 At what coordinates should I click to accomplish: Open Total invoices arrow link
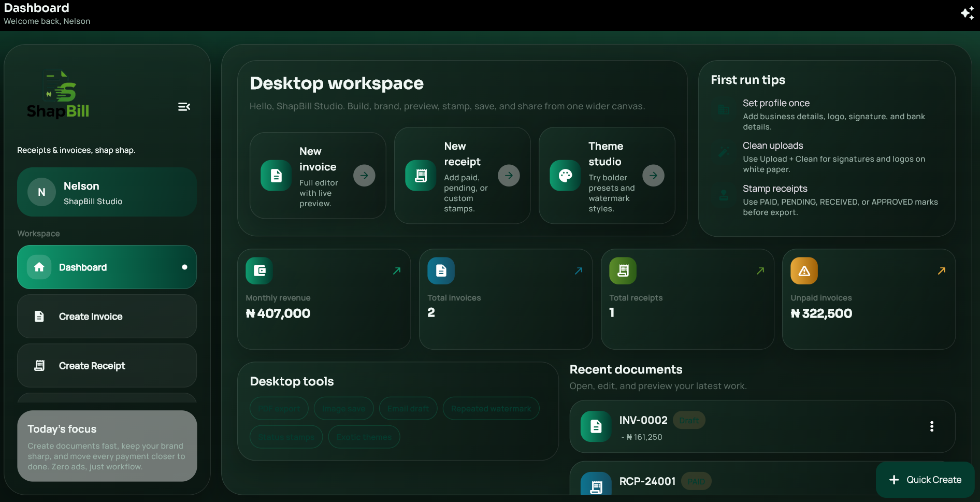[x=579, y=270]
